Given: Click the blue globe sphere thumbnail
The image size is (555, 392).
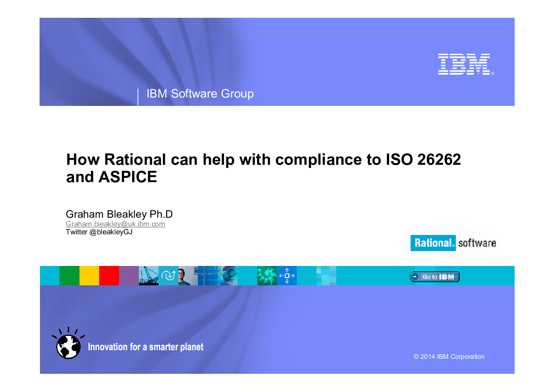Looking at the screenshot, I should tap(228, 275).
